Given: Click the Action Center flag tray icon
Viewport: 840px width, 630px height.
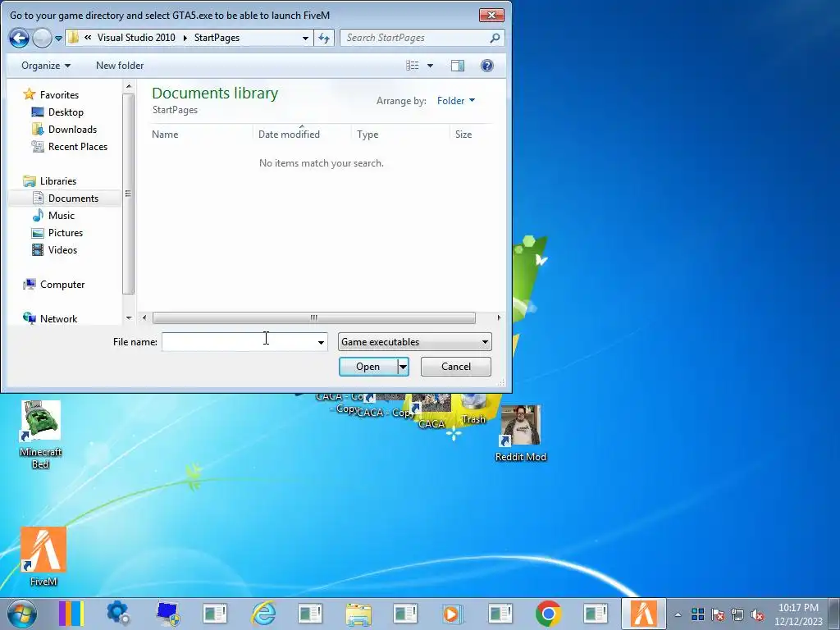Looking at the screenshot, I should 718,614.
